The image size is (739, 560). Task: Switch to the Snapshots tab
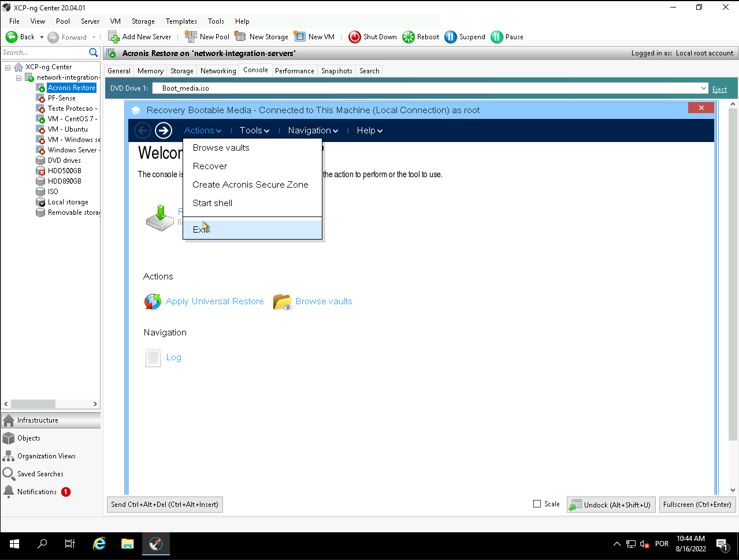337,71
